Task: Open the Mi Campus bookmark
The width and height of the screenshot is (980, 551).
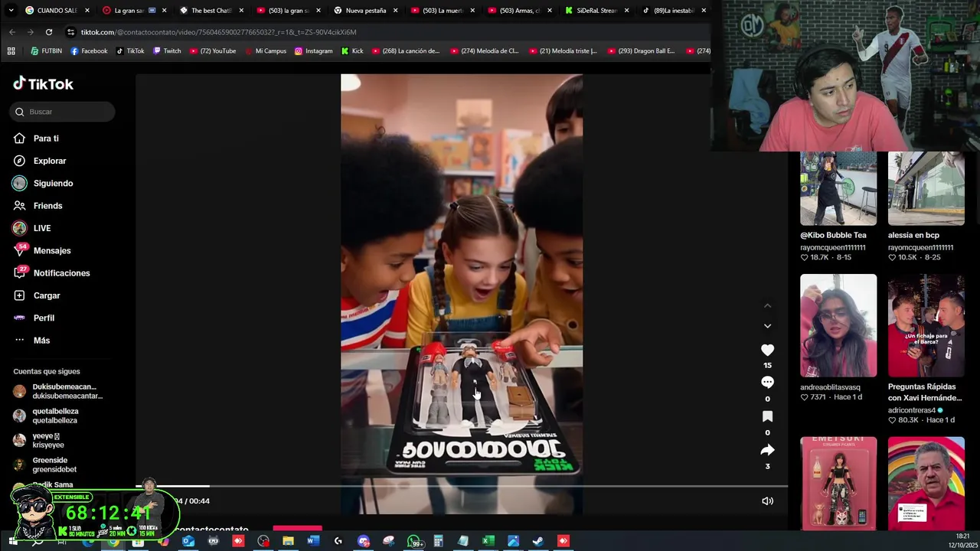Action: pos(265,51)
